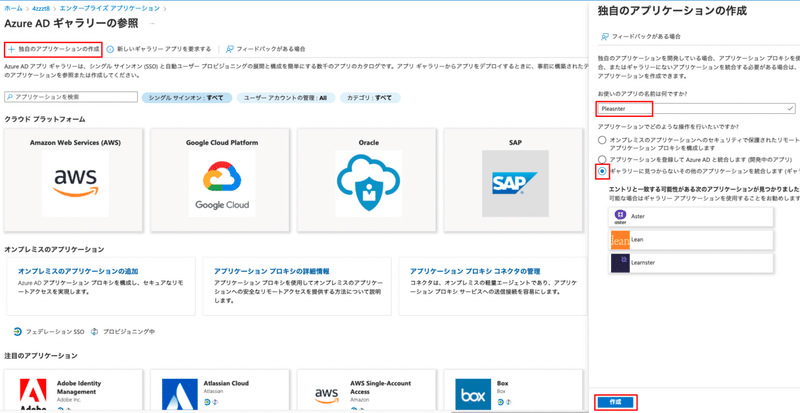This screenshot has height=413, width=800.
Task: Open アプリケーション プロキシ コネクタの管理 link
Action: 475,271
